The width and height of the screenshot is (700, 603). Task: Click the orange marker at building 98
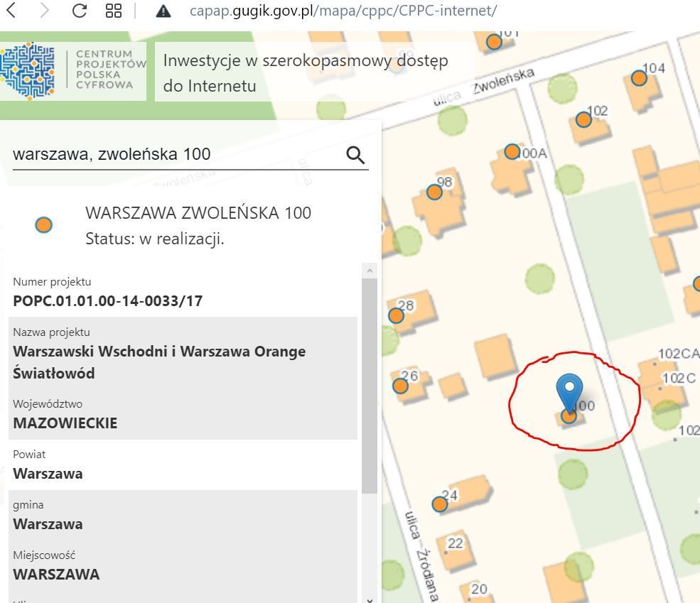[434, 192]
